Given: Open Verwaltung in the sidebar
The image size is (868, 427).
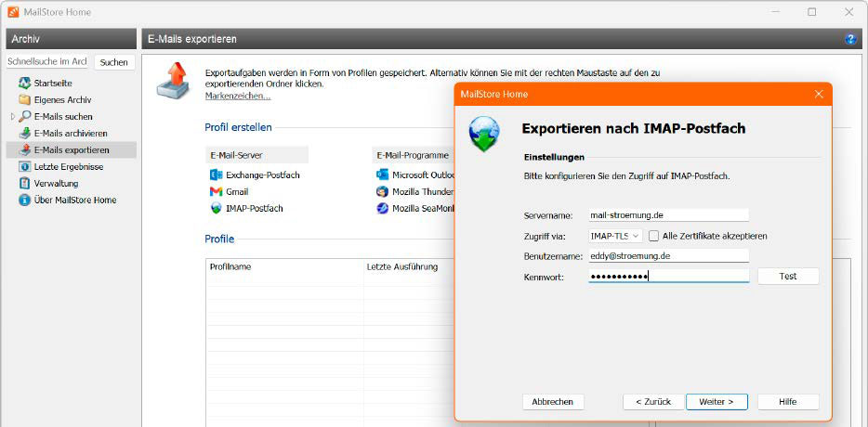Looking at the screenshot, I should point(56,183).
